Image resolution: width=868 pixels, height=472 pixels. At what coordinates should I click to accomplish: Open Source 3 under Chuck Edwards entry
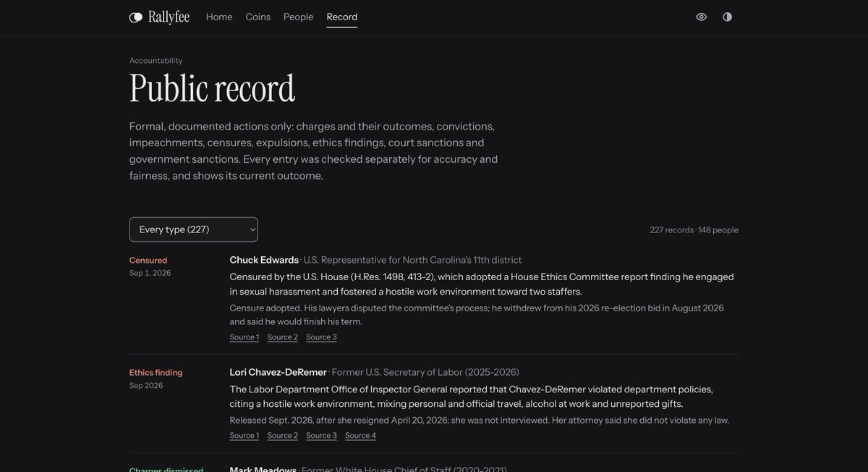point(322,337)
